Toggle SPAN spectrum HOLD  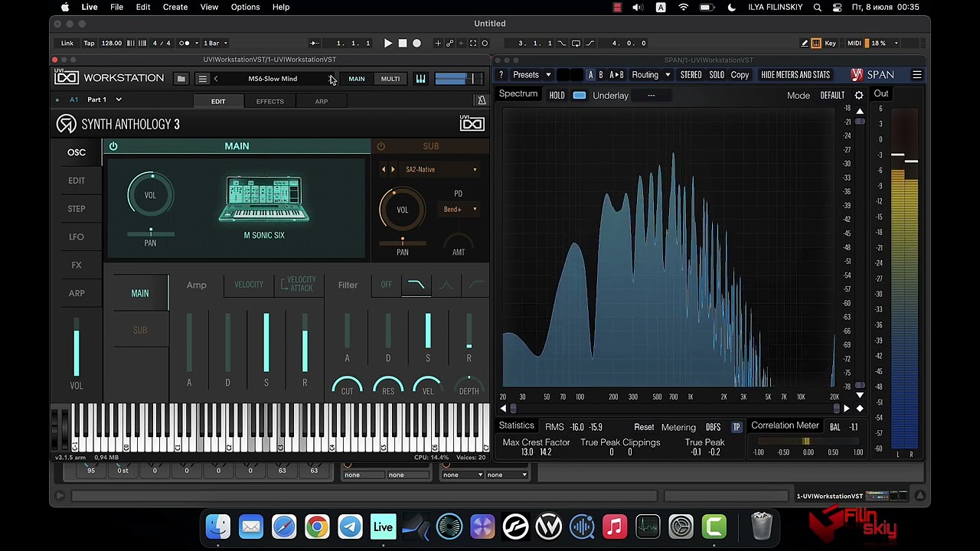pos(557,96)
